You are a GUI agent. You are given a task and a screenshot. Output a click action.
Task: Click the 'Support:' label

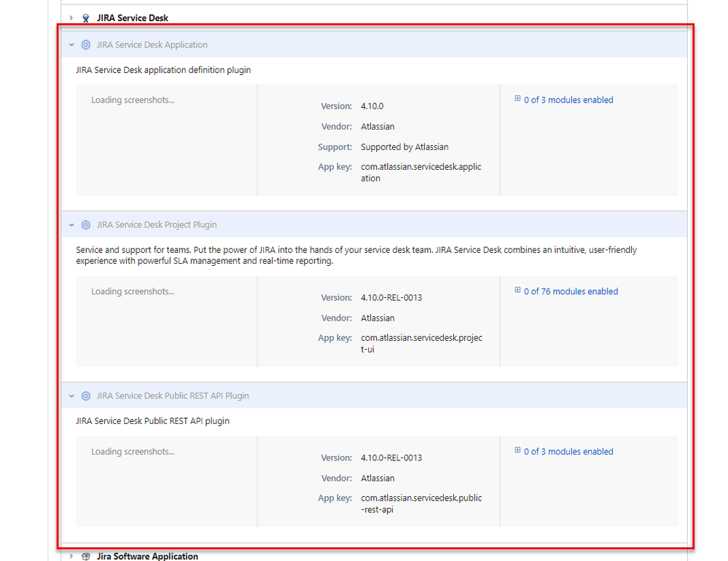click(x=334, y=147)
